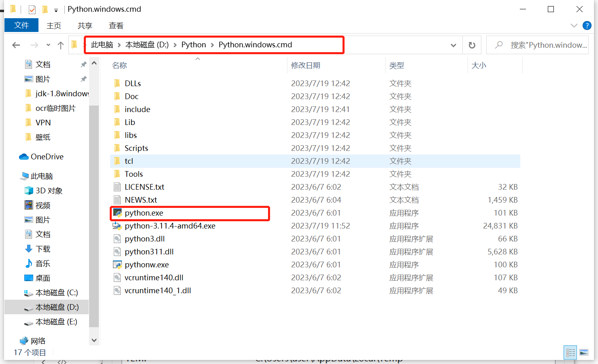The height and width of the screenshot is (364, 598).
Task: Select the Tools folder icon
Action: click(117, 174)
